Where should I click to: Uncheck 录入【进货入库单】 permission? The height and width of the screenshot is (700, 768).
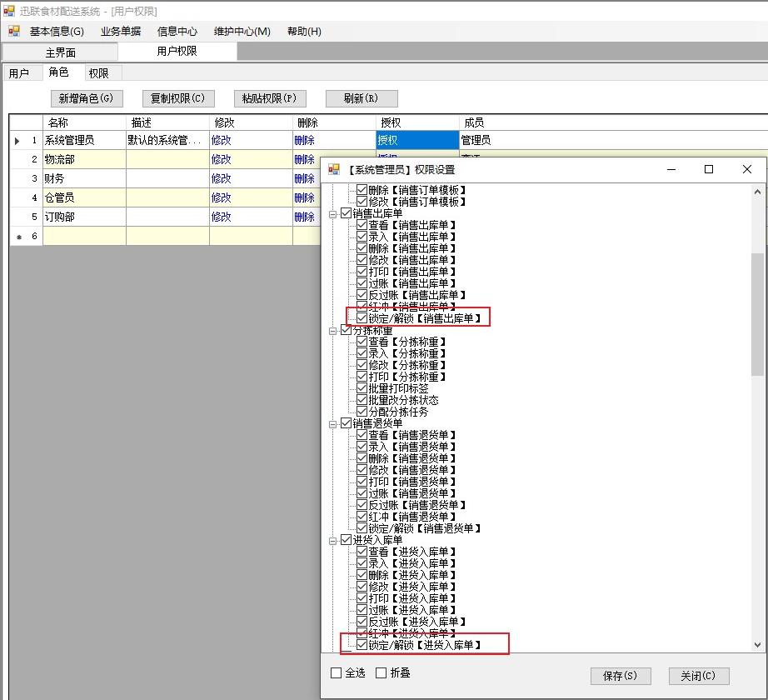coord(362,562)
